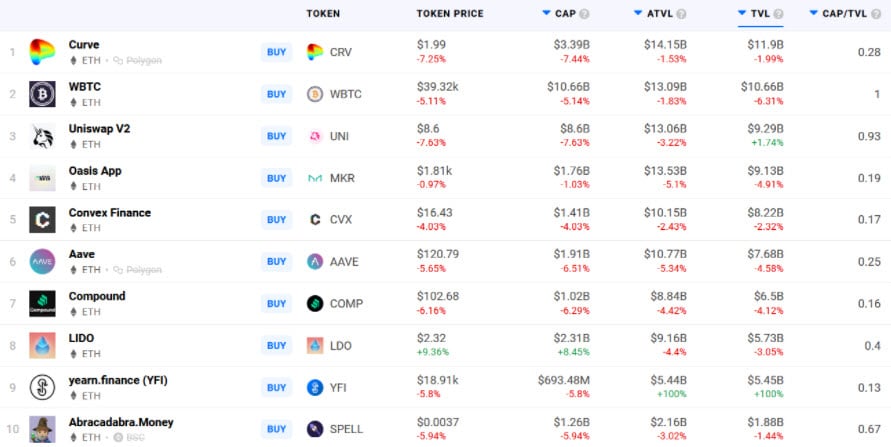The width and height of the screenshot is (891, 447).
Task: Click BUY in the Aave row
Action: (277, 262)
